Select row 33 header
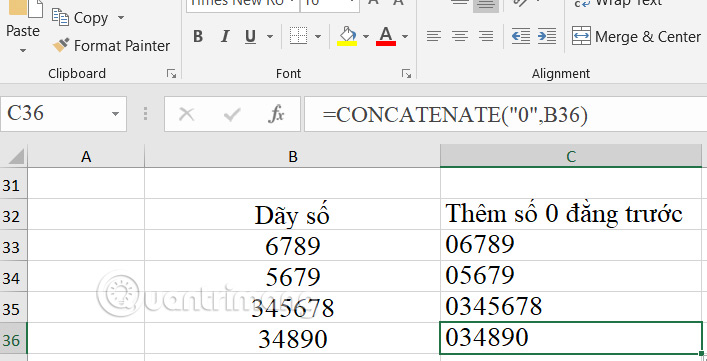The image size is (707, 361). (14, 246)
